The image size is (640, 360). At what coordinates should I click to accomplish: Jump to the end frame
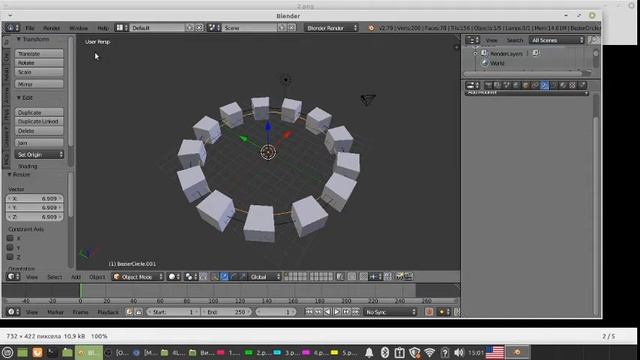(x=356, y=312)
